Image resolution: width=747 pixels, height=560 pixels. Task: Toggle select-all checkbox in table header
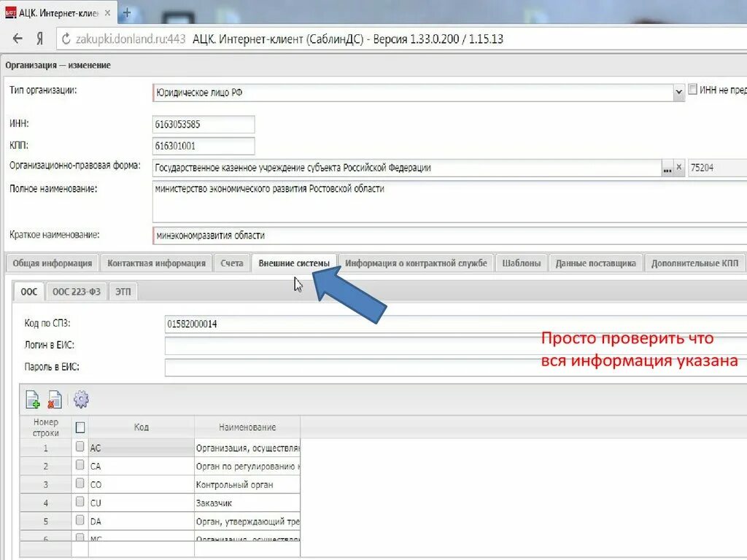tap(80, 427)
